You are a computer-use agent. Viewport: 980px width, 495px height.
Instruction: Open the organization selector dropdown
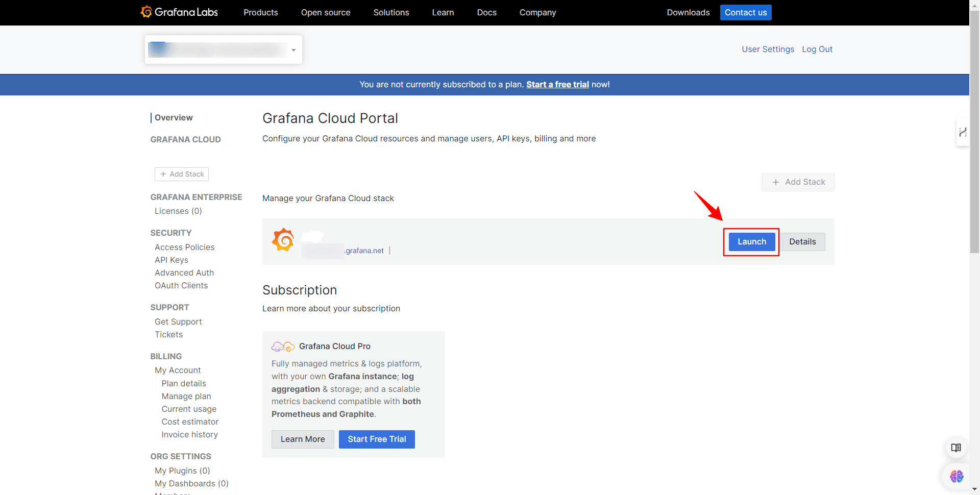pyautogui.click(x=224, y=49)
